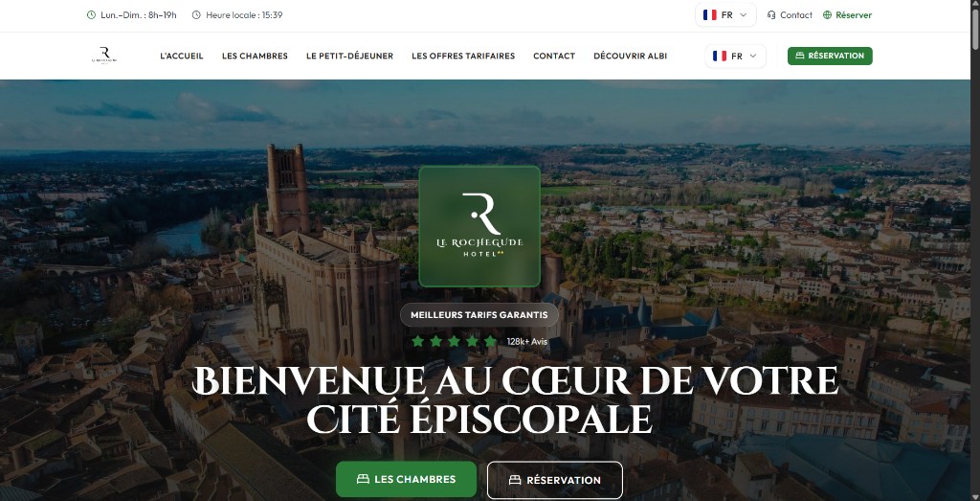Open the navbar FR language dropdown
The height and width of the screenshot is (501, 980).
click(x=736, y=56)
